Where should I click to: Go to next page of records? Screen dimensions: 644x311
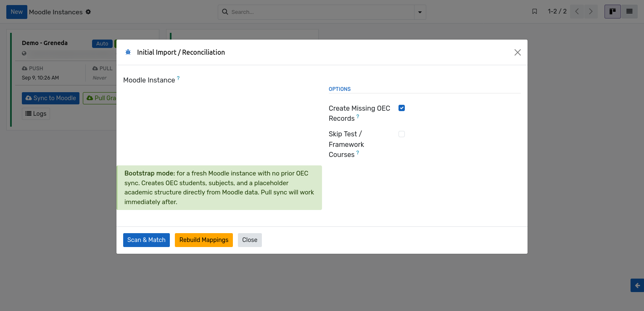(591, 12)
